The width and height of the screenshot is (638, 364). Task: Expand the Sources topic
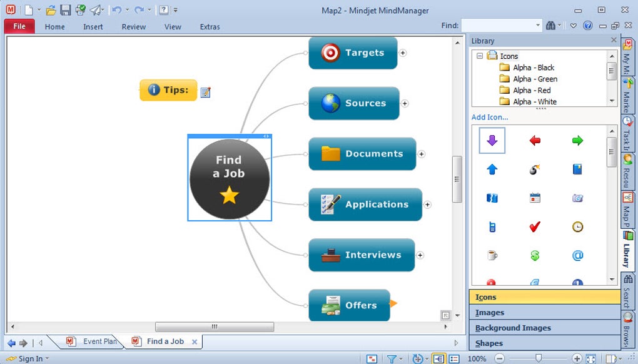click(x=405, y=103)
